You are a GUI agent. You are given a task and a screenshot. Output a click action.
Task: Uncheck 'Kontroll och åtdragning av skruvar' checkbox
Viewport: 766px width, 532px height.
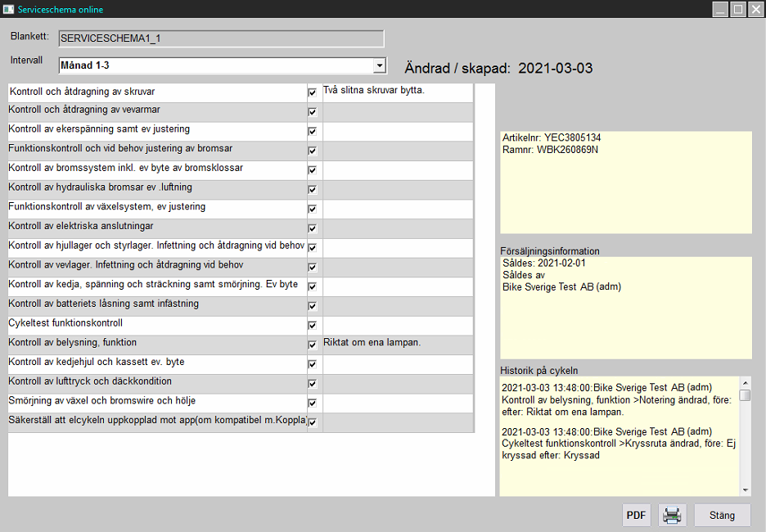point(312,92)
